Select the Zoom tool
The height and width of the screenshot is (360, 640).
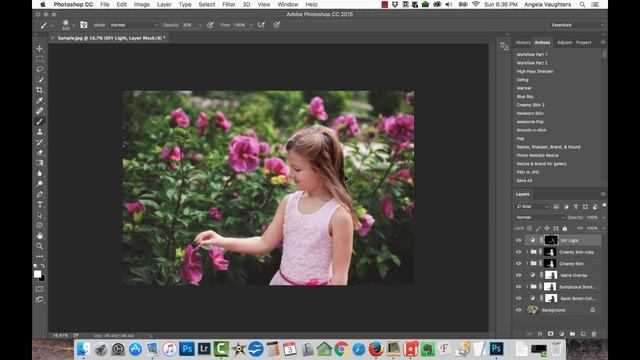(40, 246)
